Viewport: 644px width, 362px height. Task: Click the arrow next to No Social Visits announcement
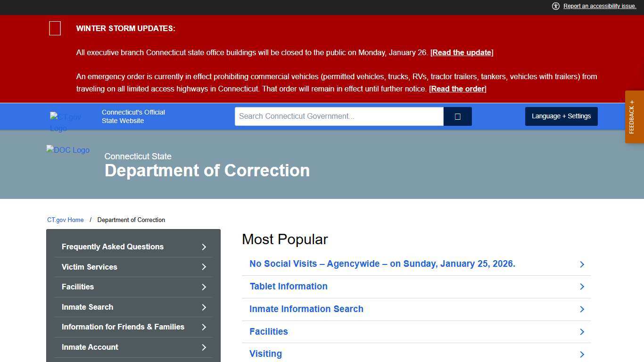582,264
